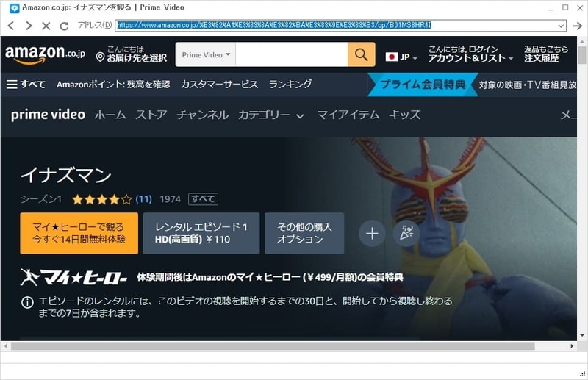Click レンタル エピソード1 HD ¥110 button
The height and width of the screenshot is (380, 588).
201,233
